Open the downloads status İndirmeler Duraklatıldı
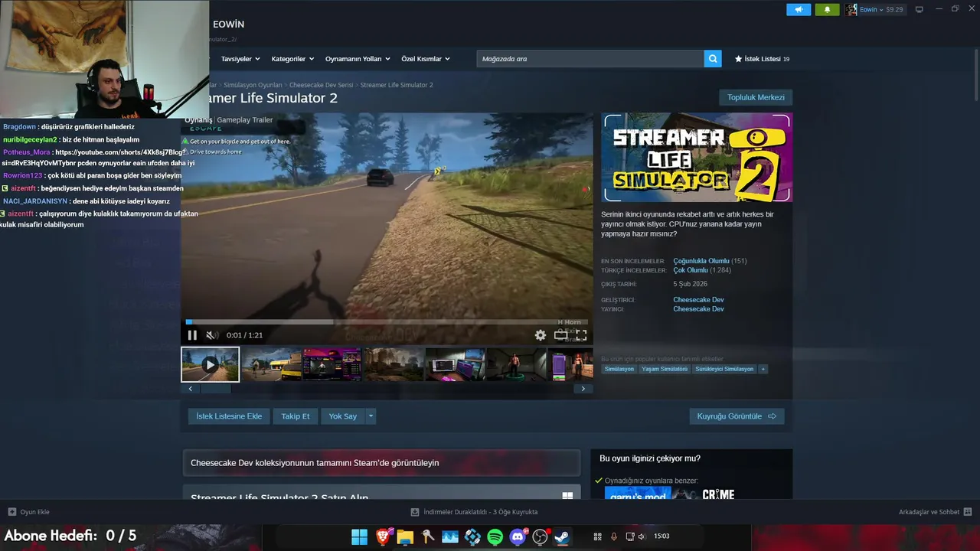 tap(474, 512)
